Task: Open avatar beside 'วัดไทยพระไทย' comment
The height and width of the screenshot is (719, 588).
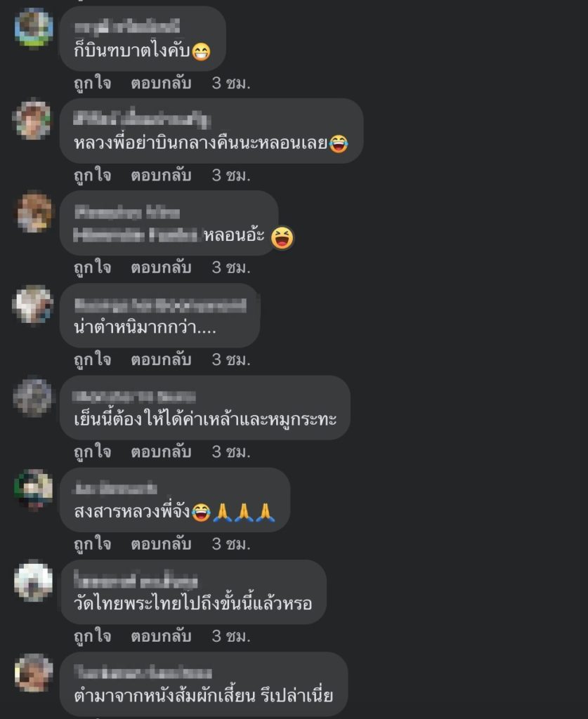Action: 34,581
